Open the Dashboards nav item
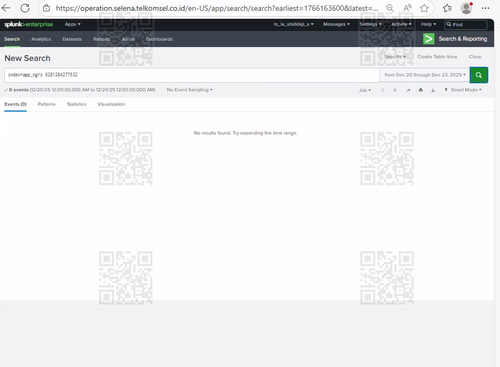This screenshot has width=500, height=367. pyautogui.click(x=159, y=39)
